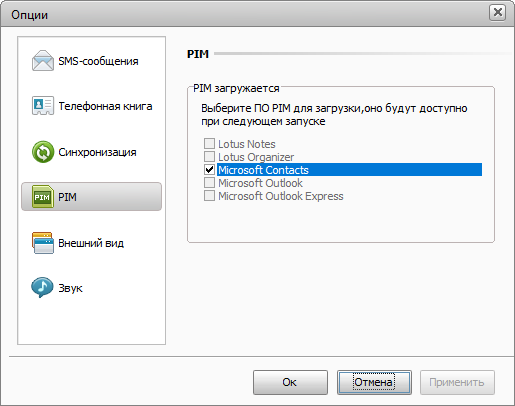Select the Appearance windows icon
The height and width of the screenshot is (406, 515).
pos(43,243)
